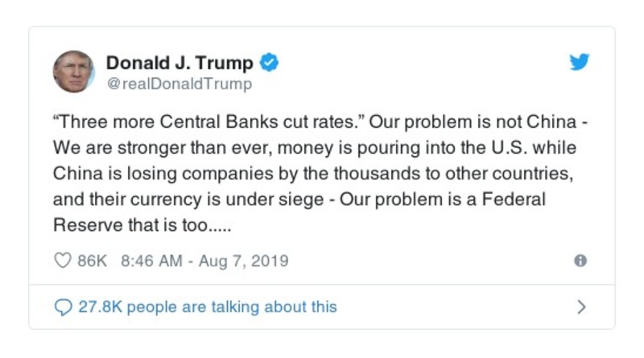Click the truncated "too....." ending of the tweet

pyautogui.click(x=207, y=224)
